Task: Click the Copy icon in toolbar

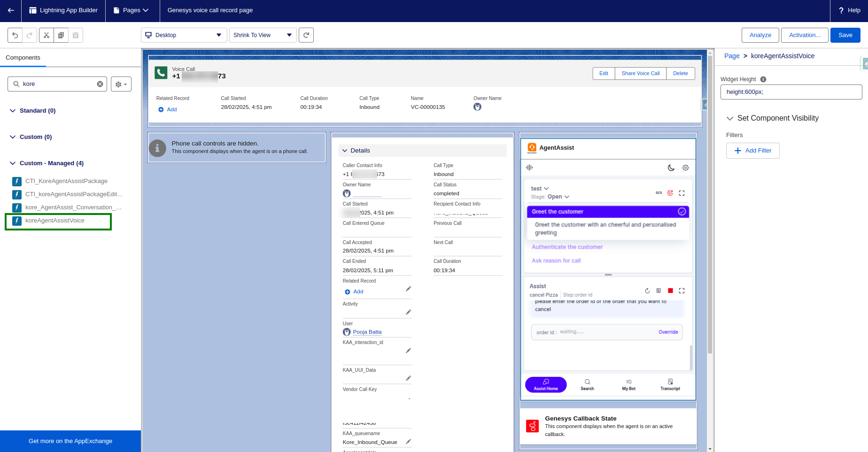Action: (61, 35)
